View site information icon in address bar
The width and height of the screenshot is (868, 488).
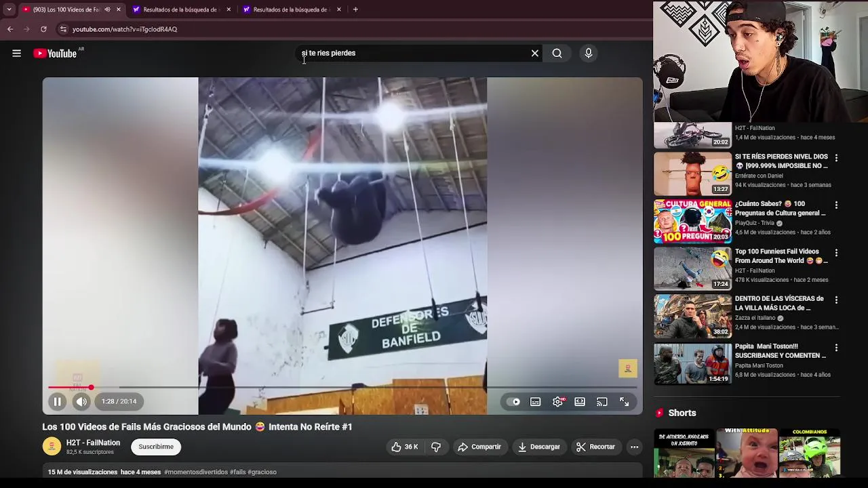[x=63, y=29]
